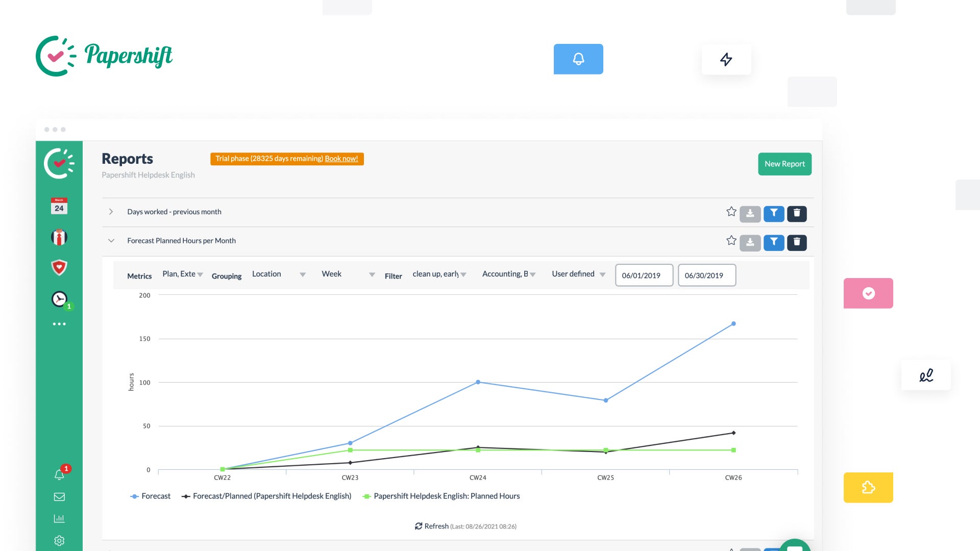The height and width of the screenshot is (551, 980).
Task: Download the Forecast Planned Hours report
Action: pyautogui.click(x=750, y=242)
